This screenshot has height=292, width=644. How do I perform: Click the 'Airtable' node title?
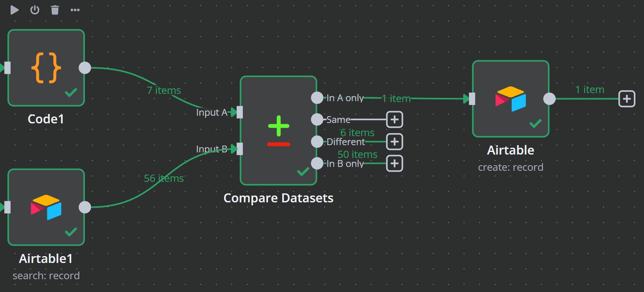pos(510,150)
